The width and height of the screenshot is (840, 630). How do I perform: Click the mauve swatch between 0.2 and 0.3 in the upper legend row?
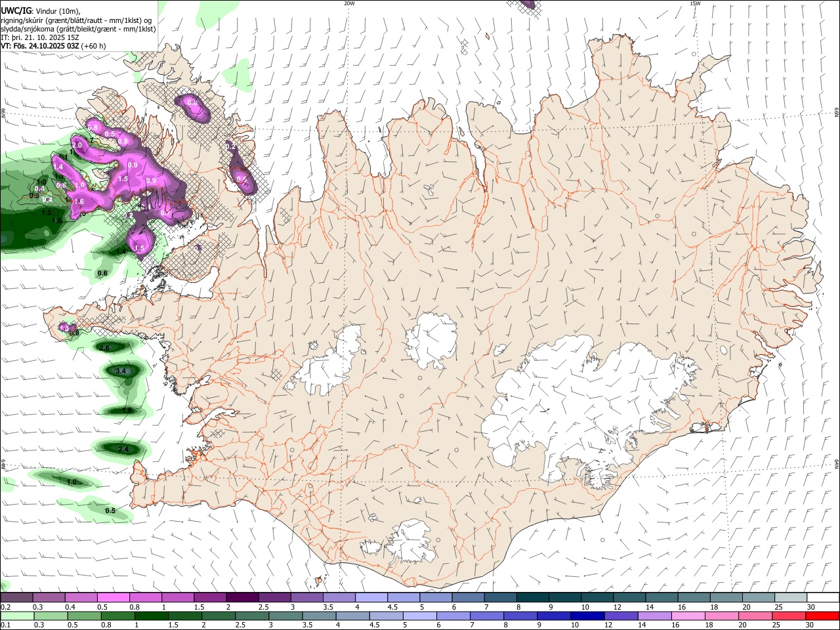pos(17,598)
